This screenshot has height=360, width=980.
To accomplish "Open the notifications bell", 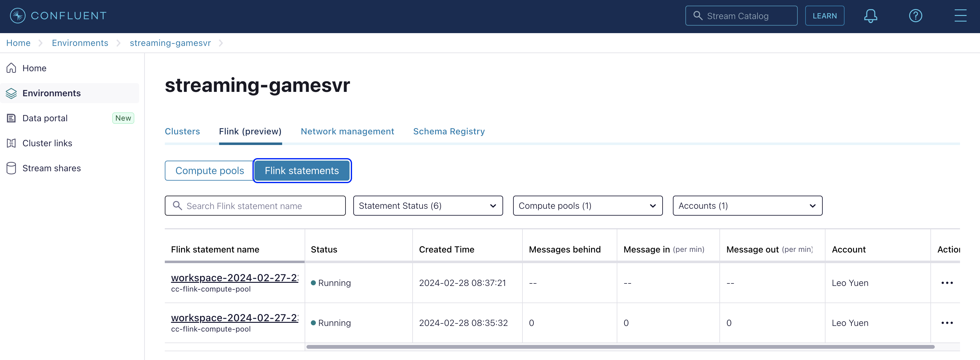I will tap(870, 16).
